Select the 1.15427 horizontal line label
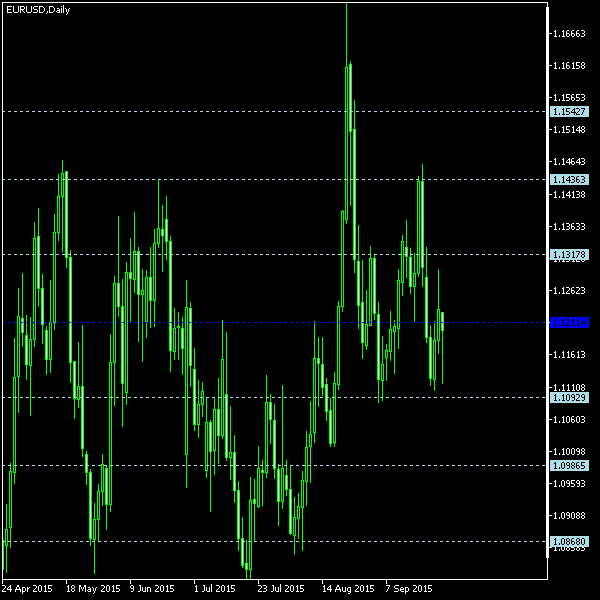 tap(569, 112)
